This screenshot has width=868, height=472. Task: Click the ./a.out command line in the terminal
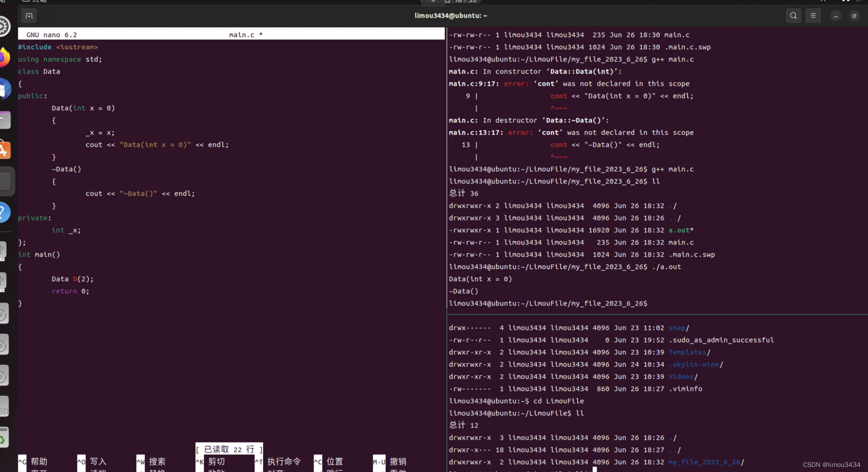pos(565,267)
